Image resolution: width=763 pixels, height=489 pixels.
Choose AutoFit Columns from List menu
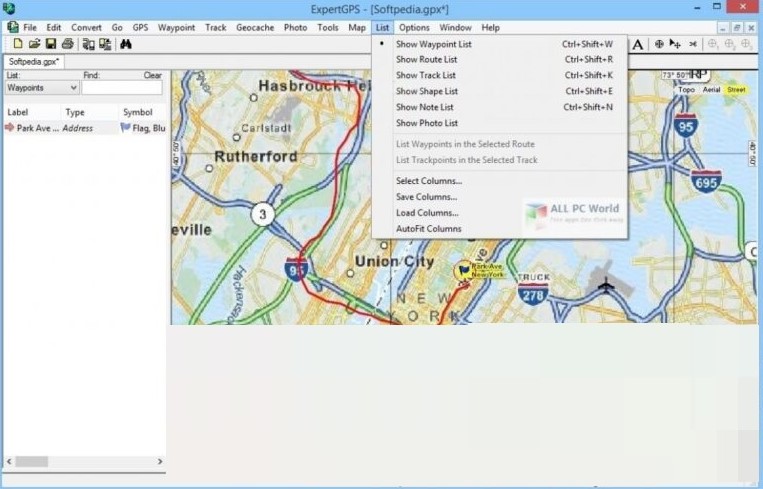[428, 229]
